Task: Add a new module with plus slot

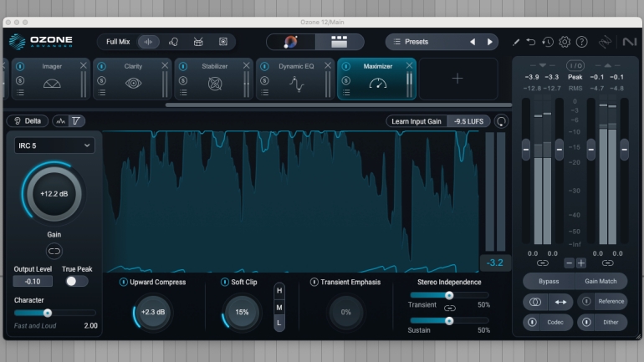Action: click(457, 79)
